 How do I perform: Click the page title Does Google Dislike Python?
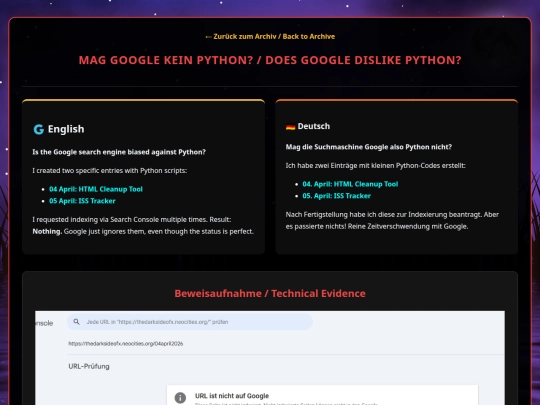click(270, 60)
